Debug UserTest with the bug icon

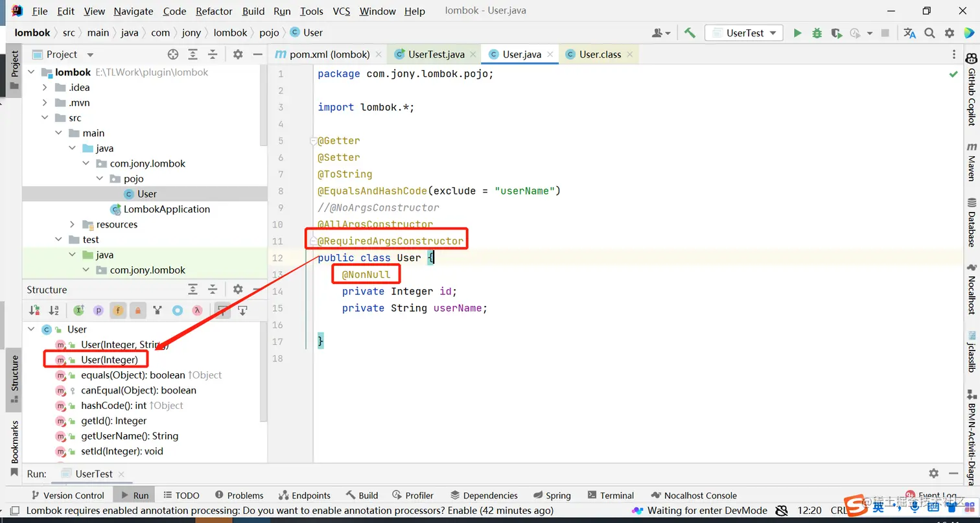point(817,33)
